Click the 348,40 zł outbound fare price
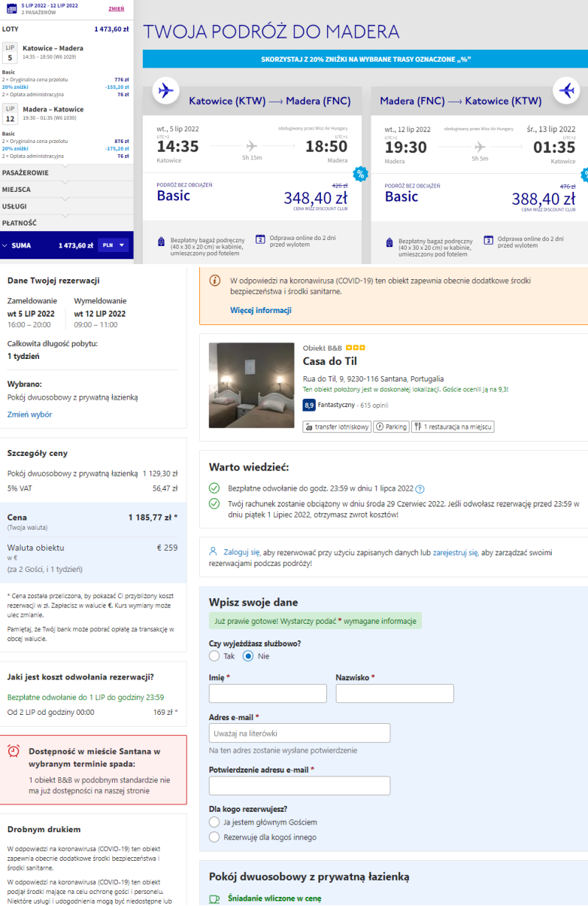This screenshot has height=906, width=588. pos(316,199)
